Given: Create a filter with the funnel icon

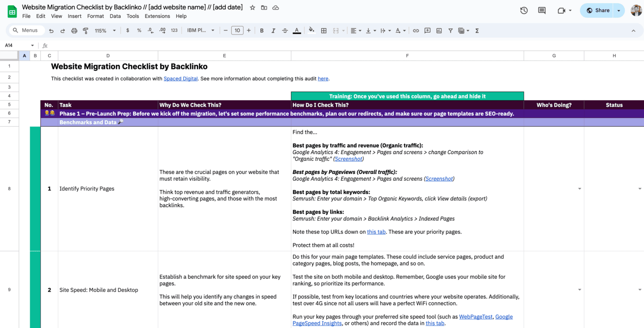Looking at the screenshot, I should (450, 30).
